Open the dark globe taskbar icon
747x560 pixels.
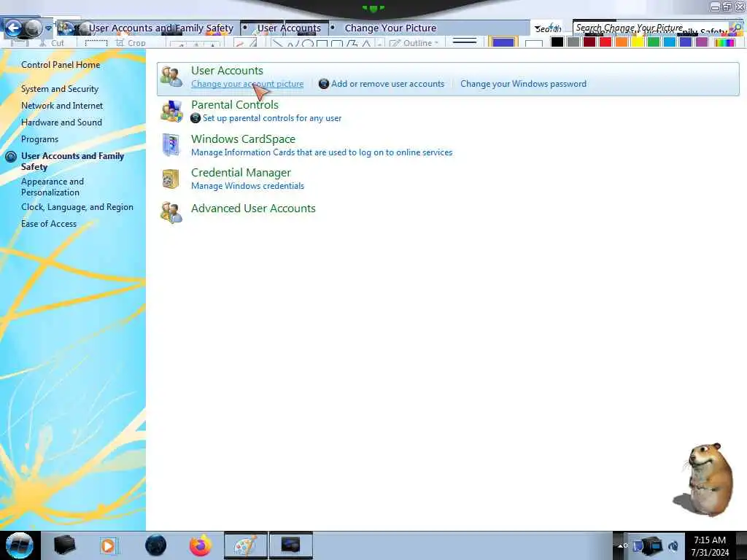tap(156, 545)
